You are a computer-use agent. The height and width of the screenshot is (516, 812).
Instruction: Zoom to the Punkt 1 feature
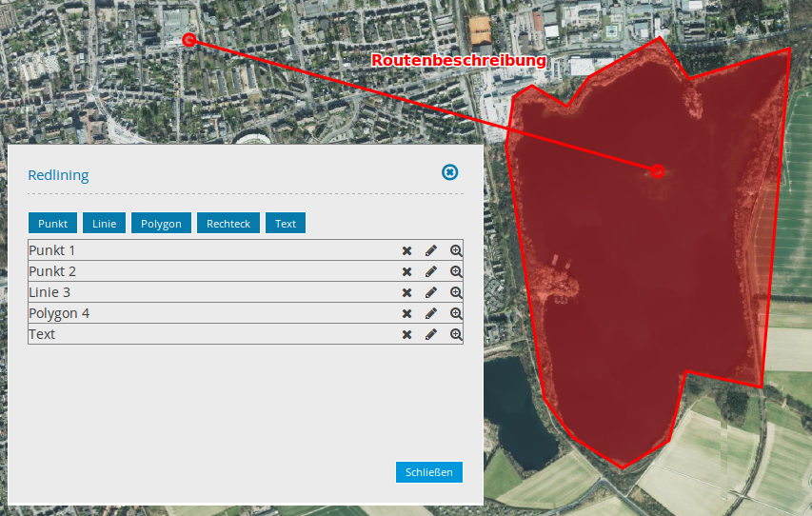[x=456, y=250]
